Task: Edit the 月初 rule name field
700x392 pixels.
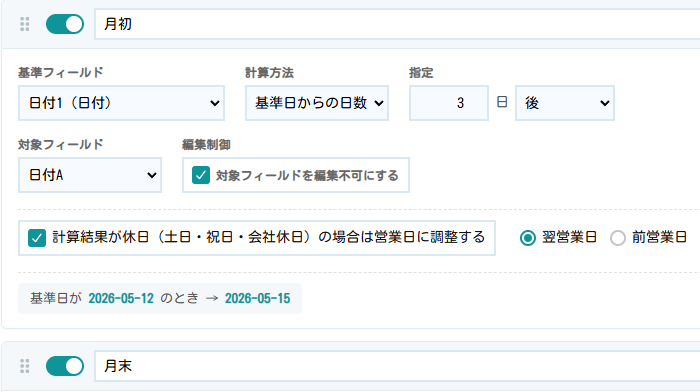Action: tap(397, 24)
